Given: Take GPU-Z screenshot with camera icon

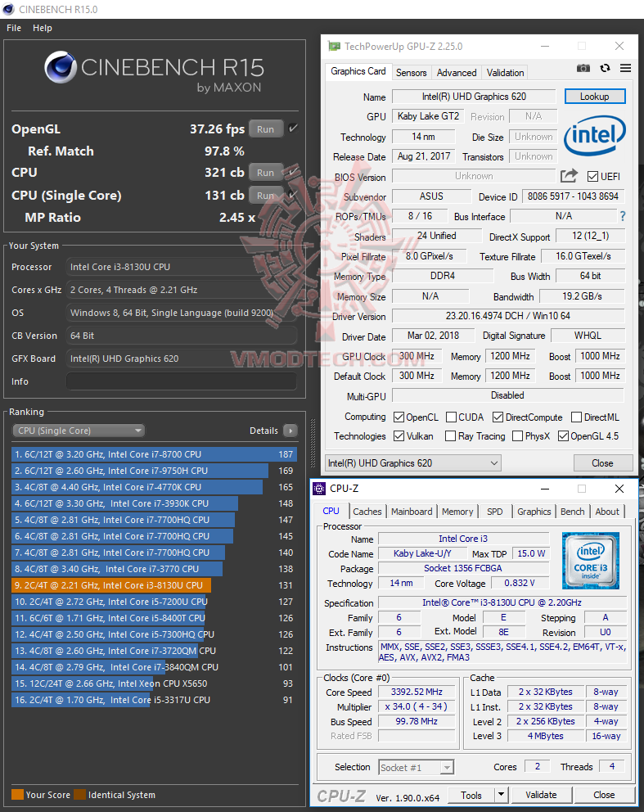Looking at the screenshot, I should click(583, 69).
